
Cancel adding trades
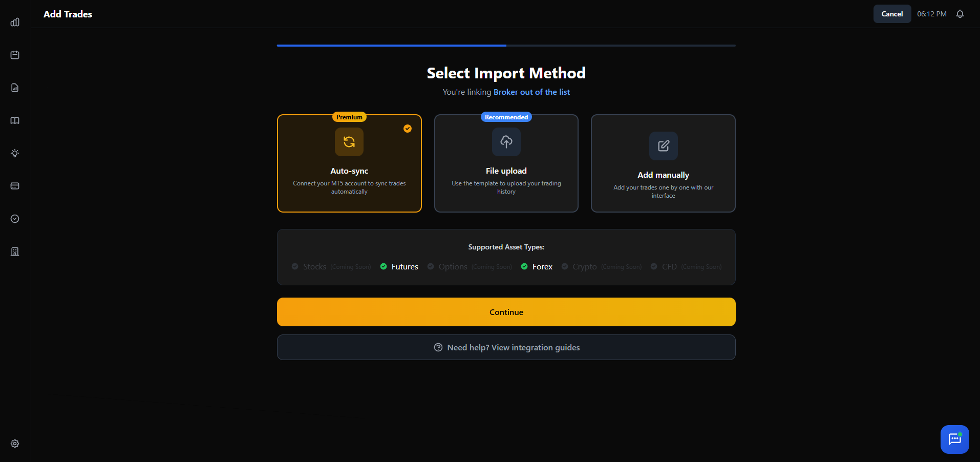click(891, 14)
